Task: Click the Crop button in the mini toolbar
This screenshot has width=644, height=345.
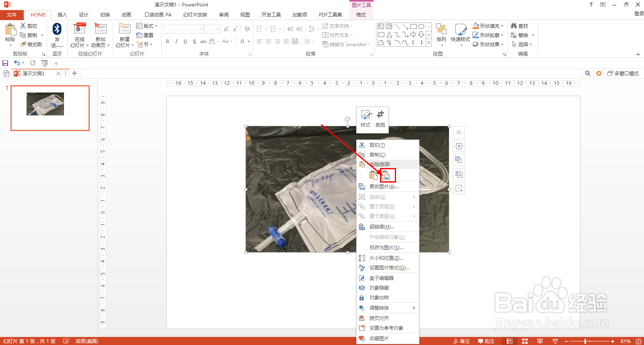Action: pos(380,119)
